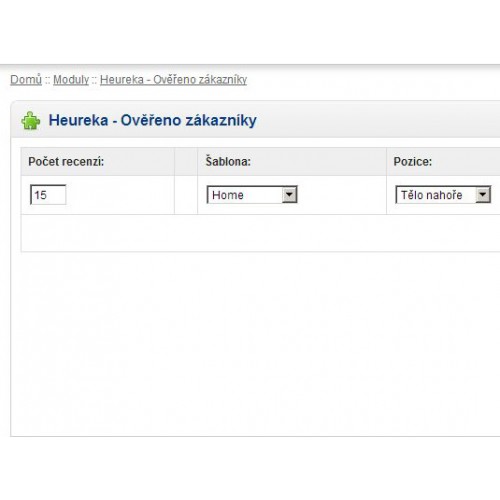
Task: Click the Počet recenzí column header
Action: [98, 162]
